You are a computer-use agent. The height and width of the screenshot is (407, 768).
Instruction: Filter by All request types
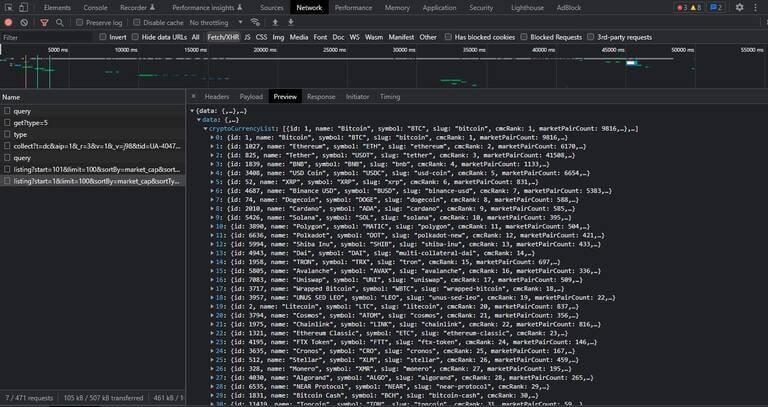point(195,37)
